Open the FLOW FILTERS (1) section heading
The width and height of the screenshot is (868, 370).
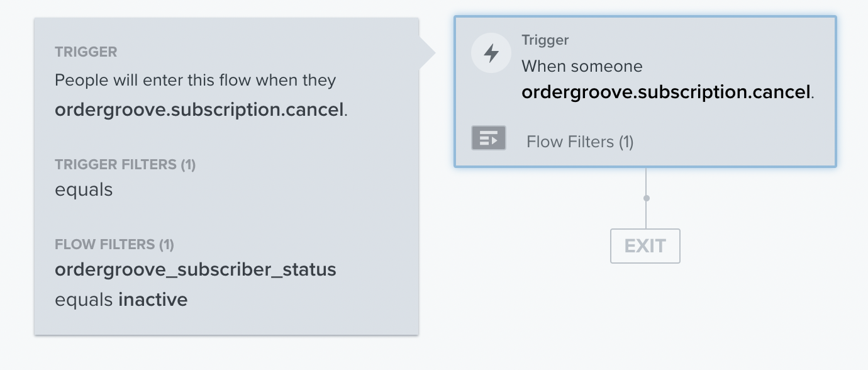[114, 244]
